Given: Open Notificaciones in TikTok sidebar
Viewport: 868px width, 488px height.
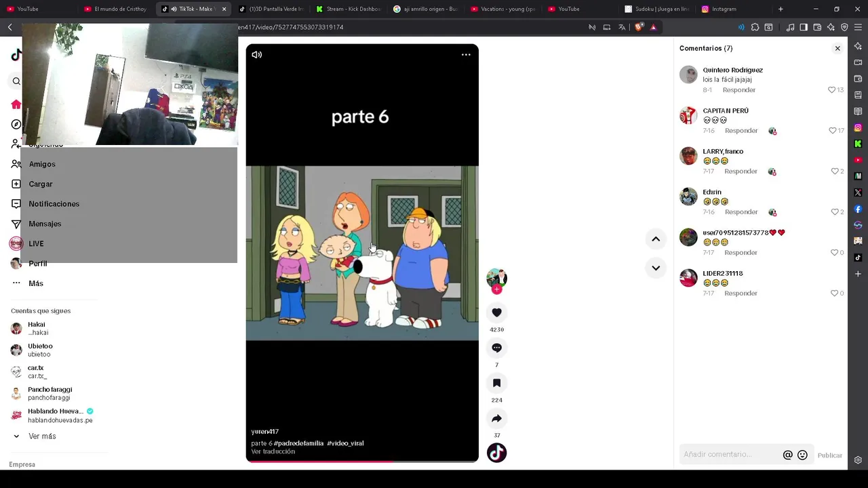Looking at the screenshot, I should (54, 204).
